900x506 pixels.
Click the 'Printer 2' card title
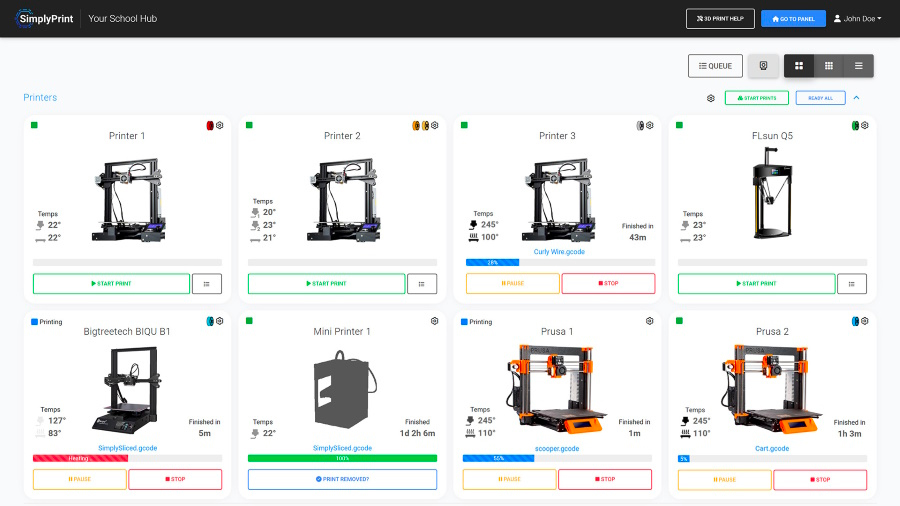342,136
